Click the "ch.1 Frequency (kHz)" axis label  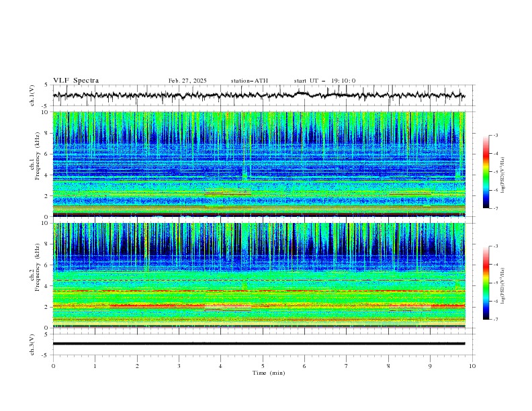pyautogui.click(x=35, y=155)
